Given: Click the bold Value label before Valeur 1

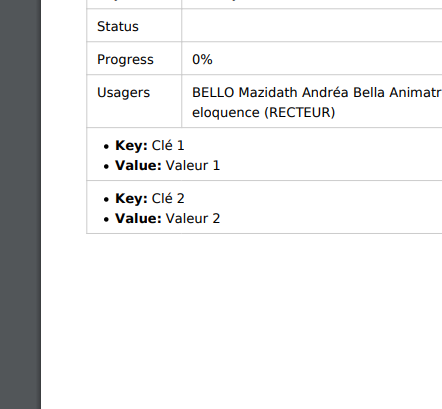Looking at the screenshot, I should pyautogui.click(x=138, y=166).
